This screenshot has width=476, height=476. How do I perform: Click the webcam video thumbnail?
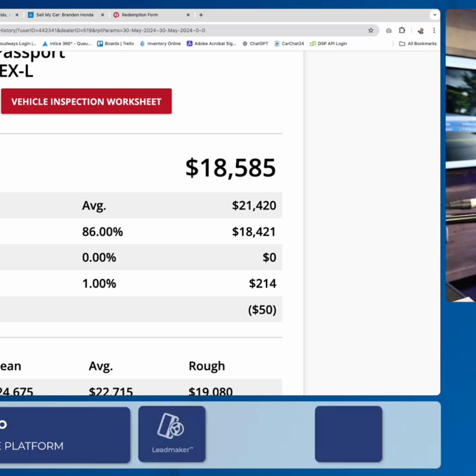(461, 155)
